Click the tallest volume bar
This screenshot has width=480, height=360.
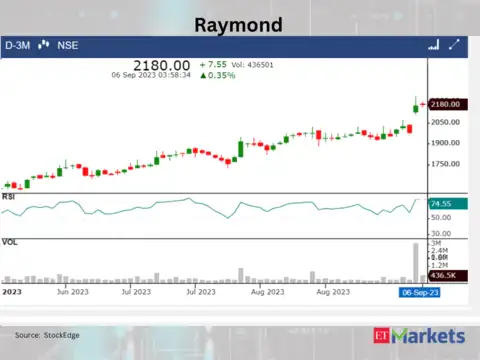[x=416, y=263]
